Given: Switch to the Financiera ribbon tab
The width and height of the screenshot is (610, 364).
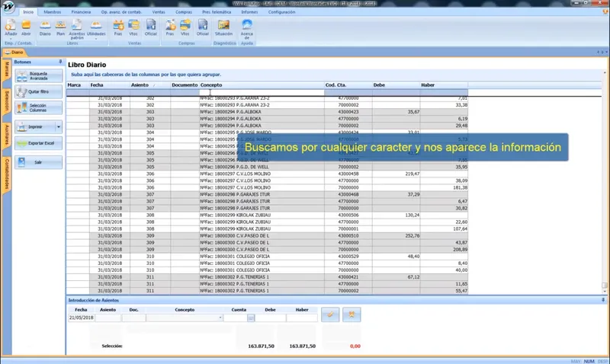Looking at the screenshot, I should tap(81, 12).
